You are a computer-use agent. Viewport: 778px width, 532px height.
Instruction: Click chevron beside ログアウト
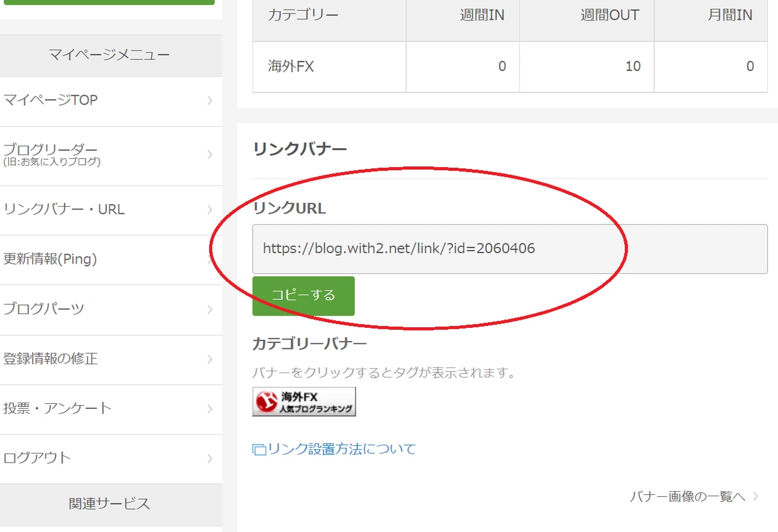tap(210, 459)
